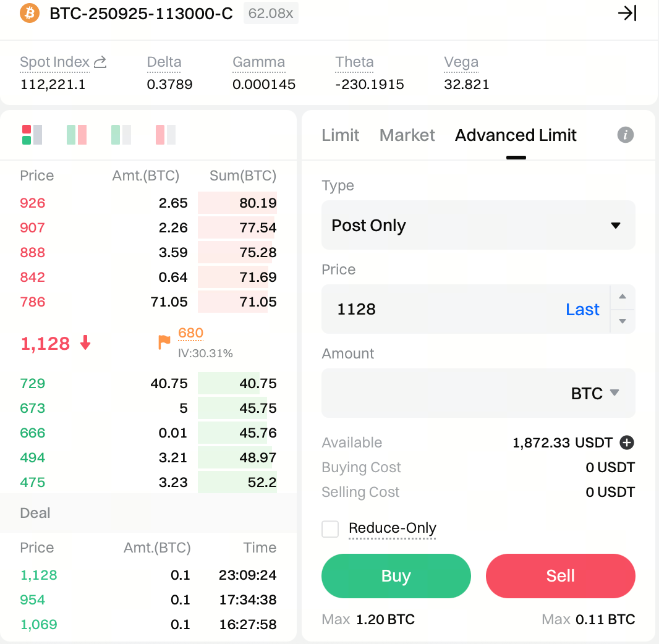Click the Bitcoin logo icon
Image resolution: width=659 pixels, height=644 pixels.
30,13
